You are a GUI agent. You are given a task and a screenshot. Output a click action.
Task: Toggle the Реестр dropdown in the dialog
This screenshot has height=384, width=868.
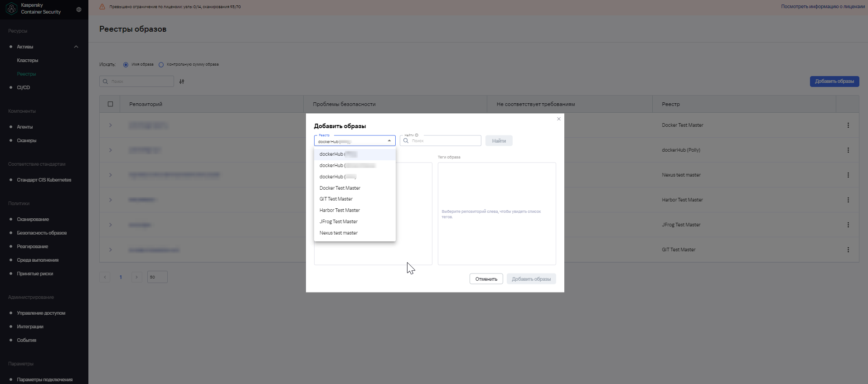click(x=354, y=140)
